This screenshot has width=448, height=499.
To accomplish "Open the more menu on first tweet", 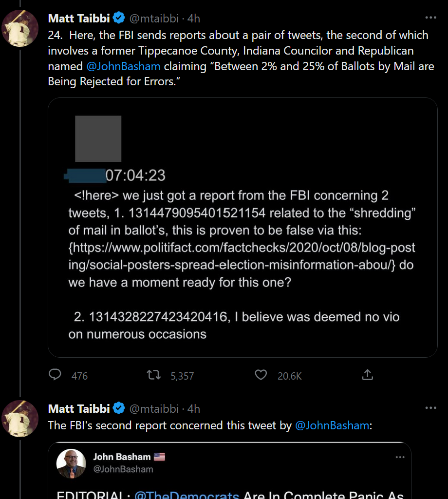I will click(430, 18).
